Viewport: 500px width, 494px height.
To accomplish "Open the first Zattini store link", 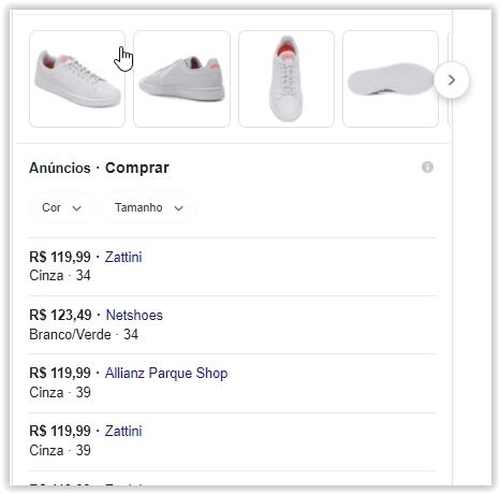I will tap(123, 257).
